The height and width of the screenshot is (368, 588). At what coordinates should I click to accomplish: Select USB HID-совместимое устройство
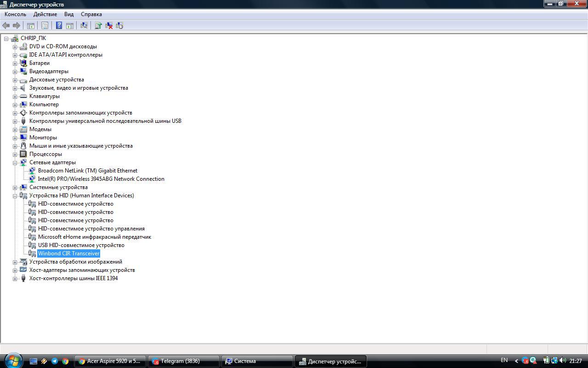pos(81,245)
